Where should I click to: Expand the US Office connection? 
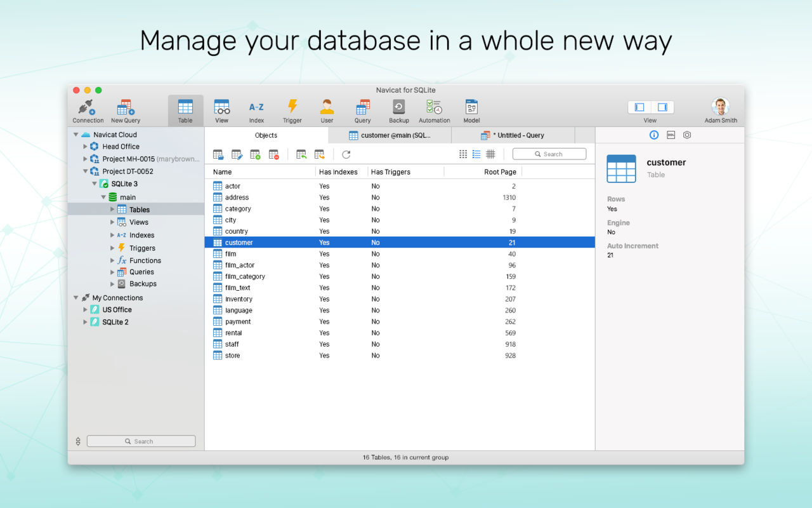coord(86,310)
